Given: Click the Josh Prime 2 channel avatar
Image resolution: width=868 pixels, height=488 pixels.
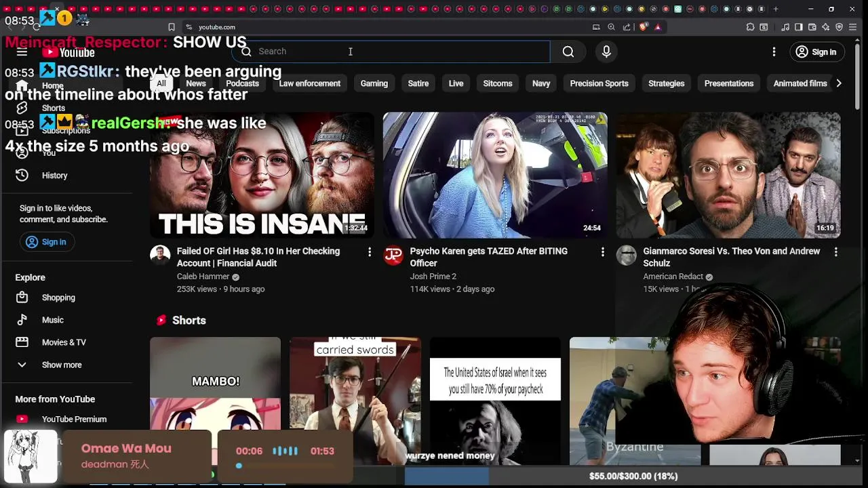Looking at the screenshot, I should pos(393,256).
